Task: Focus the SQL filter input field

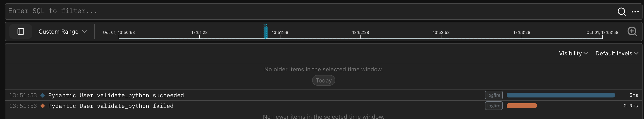Action: (x=300, y=11)
